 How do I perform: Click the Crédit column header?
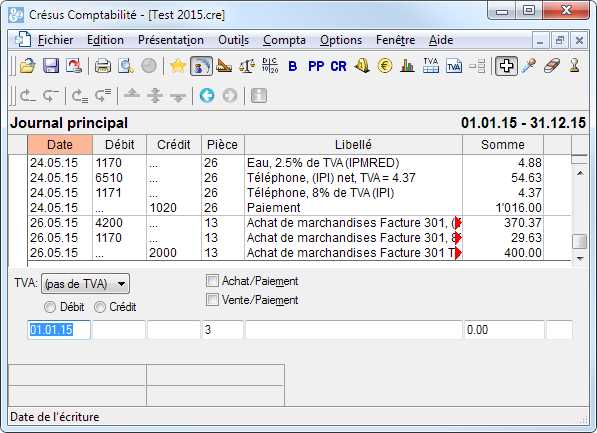174,145
